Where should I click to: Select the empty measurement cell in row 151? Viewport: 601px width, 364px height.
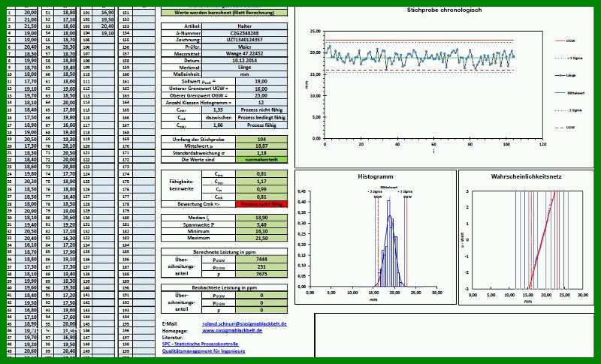[x=143, y=13]
